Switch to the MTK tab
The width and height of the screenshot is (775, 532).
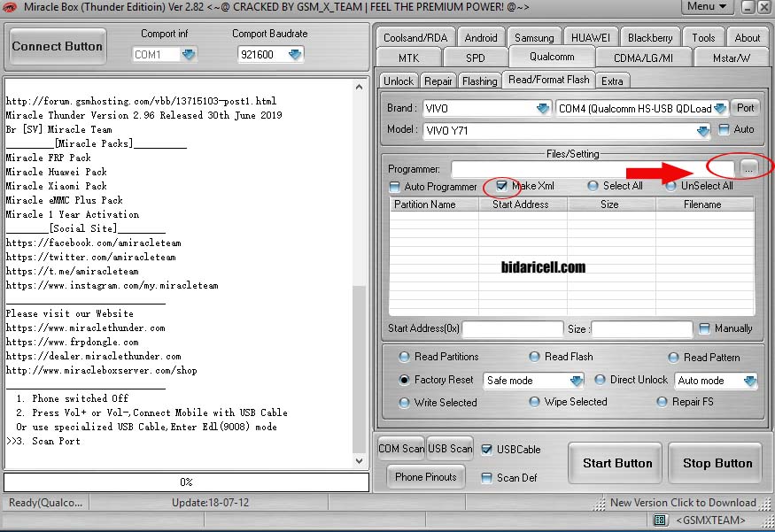(x=408, y=58)
